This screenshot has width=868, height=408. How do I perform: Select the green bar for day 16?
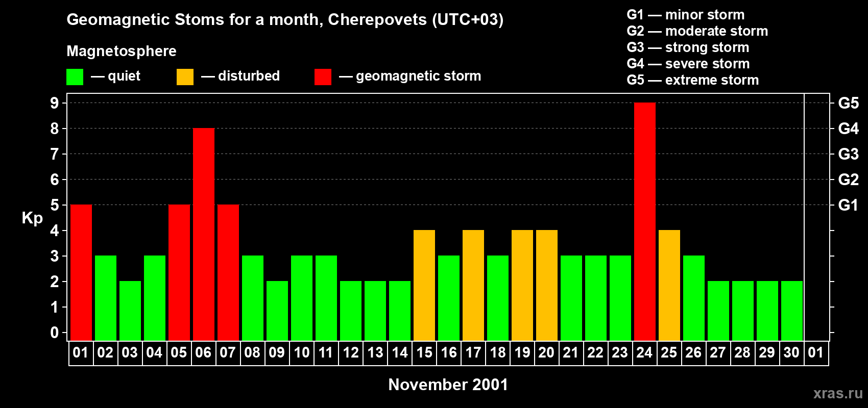[x=449, y=298]
